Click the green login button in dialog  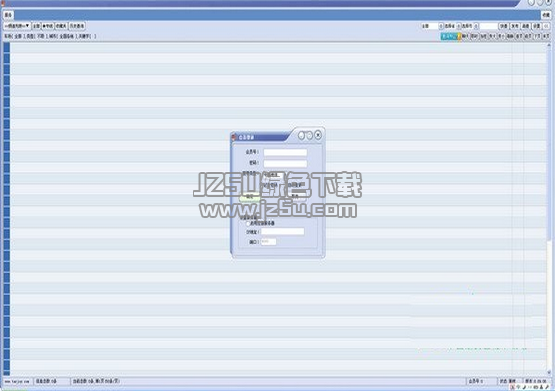pos(250,197)
